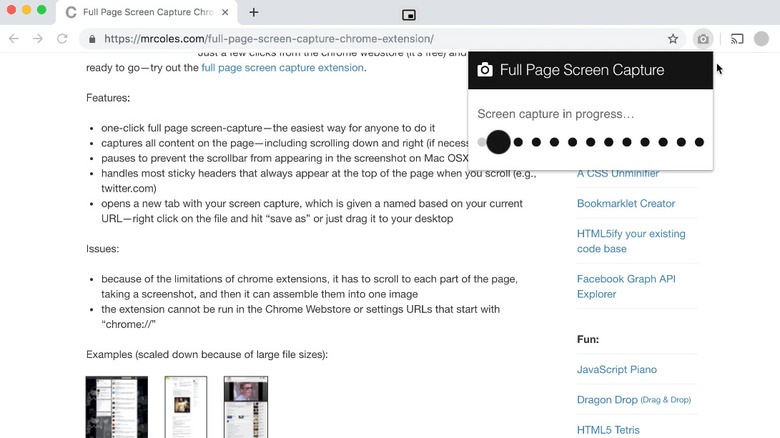The width and height of the screenshot is (780, 438).
Task: Click the browser back arrow
Action: tap(14, 39)
